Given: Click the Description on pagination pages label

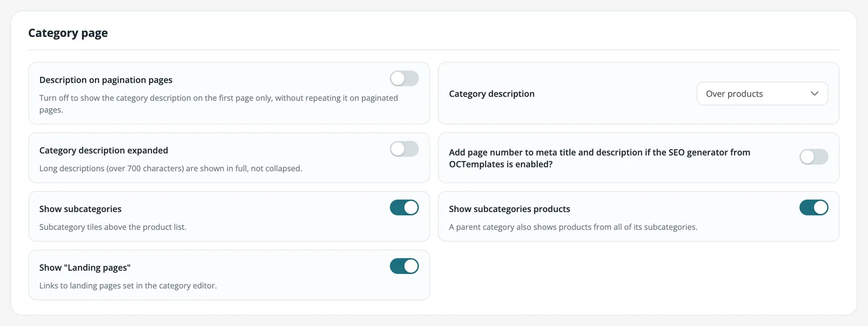Looking at the screenshot, I should (x=106, y=80).
